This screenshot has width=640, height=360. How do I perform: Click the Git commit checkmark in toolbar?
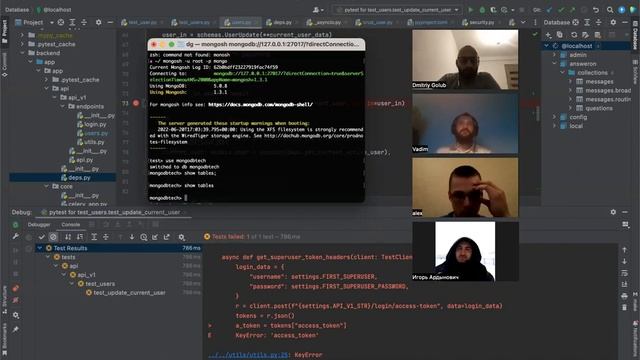[x=561, y=9]
